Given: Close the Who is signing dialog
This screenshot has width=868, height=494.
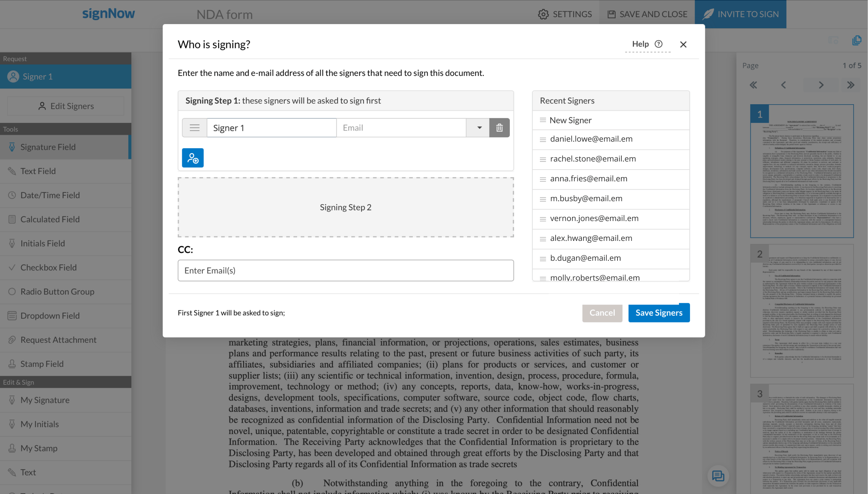Looking at the screenshot, I should click(x=683, y=44).
